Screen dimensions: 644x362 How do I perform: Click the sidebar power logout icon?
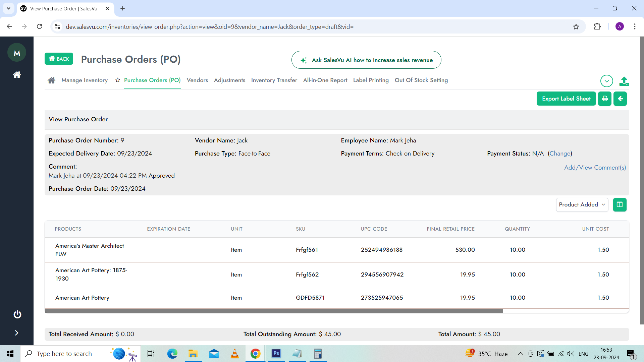tap(17, 314)
